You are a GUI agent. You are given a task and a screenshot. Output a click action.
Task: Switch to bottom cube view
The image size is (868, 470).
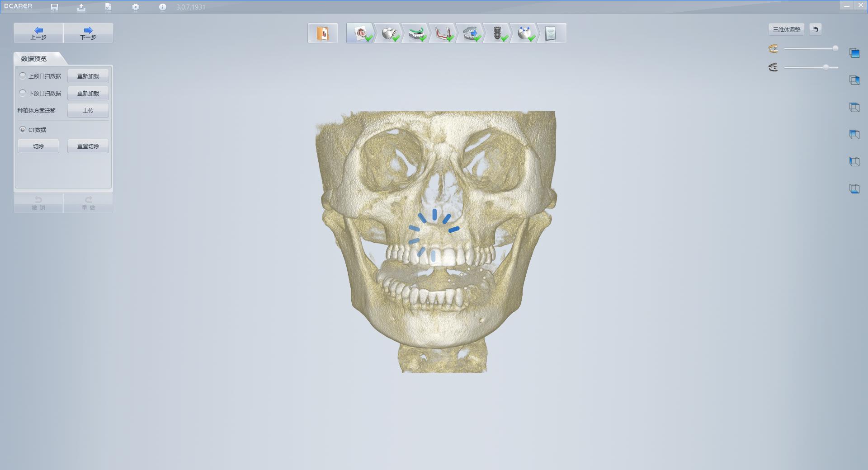(854, 189)
